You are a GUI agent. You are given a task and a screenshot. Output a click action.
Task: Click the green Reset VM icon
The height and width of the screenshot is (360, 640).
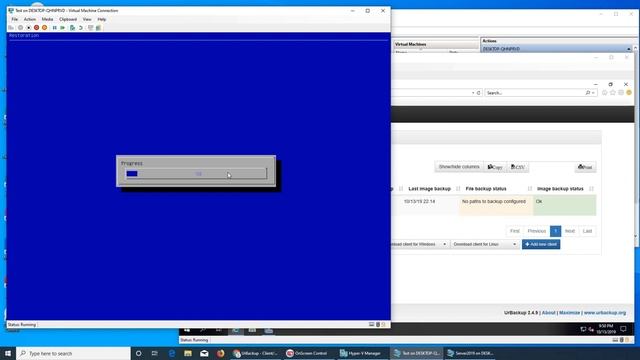tap(62, 28)
